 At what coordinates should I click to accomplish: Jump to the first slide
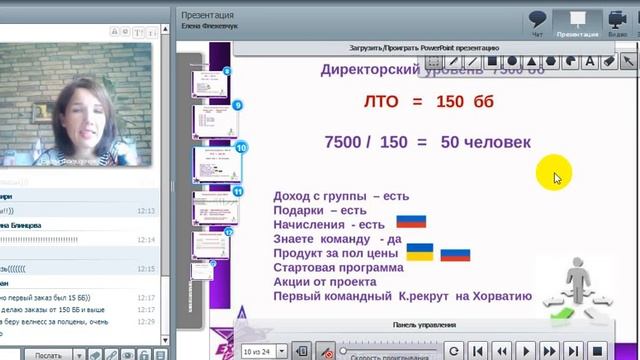click(x=478, y=351)
